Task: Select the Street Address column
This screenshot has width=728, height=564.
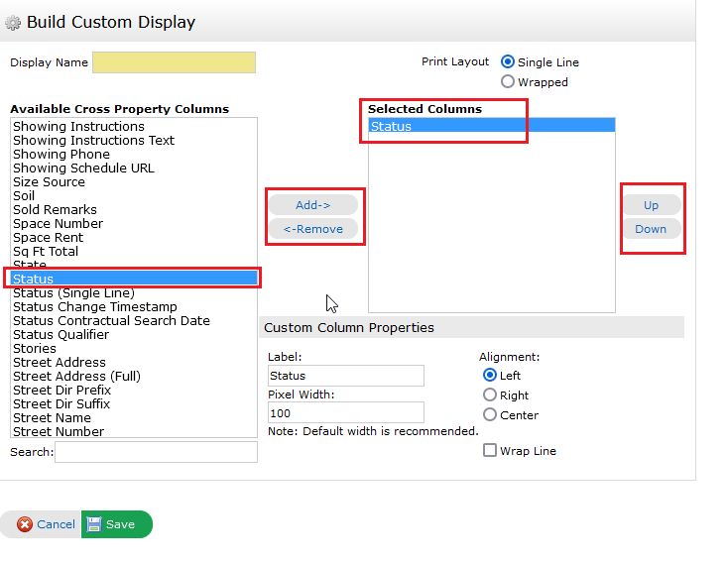Action: click(134, 362)
